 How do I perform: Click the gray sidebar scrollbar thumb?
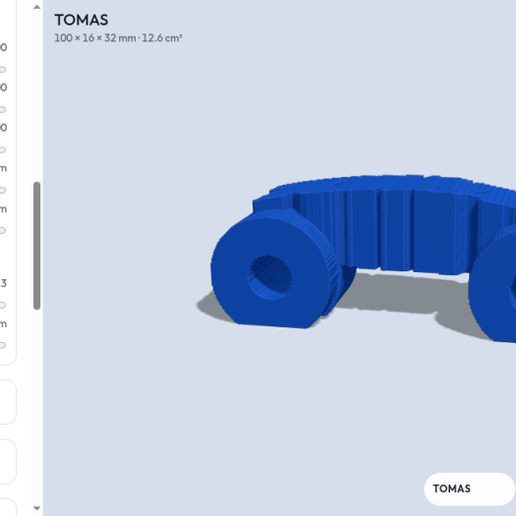tap(37, 246)
